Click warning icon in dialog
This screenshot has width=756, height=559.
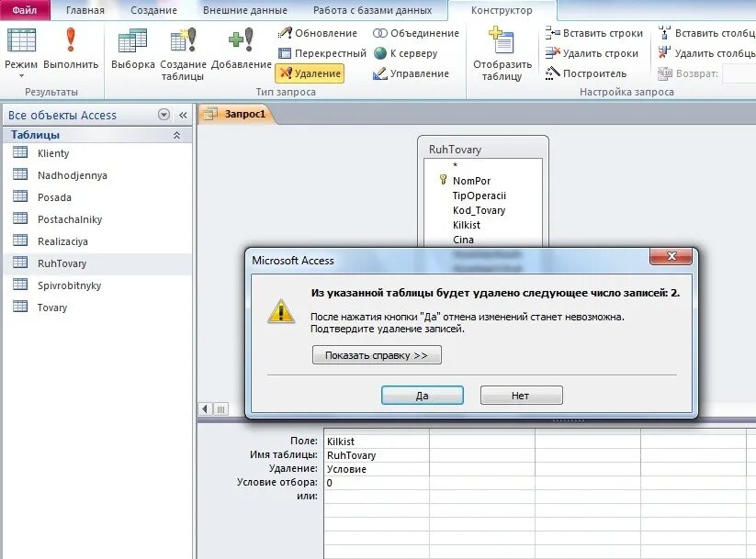[281, 311]
